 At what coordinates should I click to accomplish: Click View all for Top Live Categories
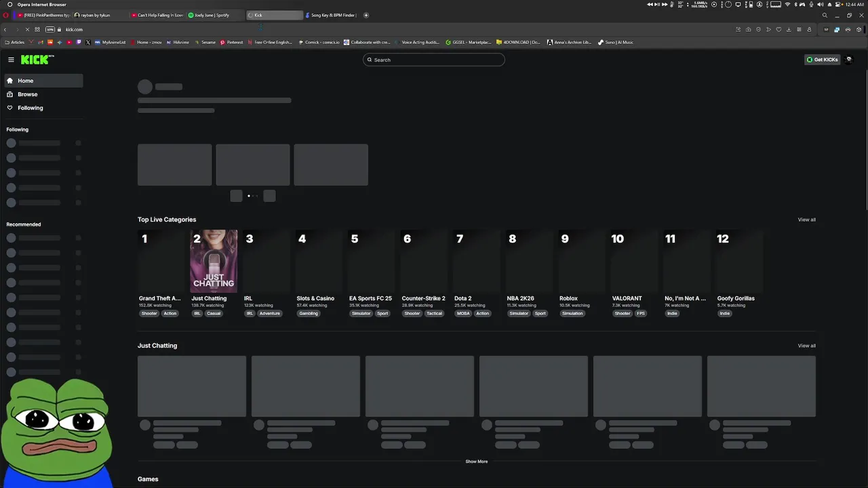(x=806, y=220)
